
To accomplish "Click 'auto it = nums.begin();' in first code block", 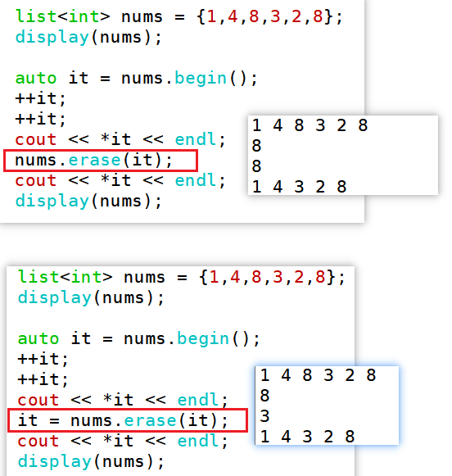I will (137, 79).
